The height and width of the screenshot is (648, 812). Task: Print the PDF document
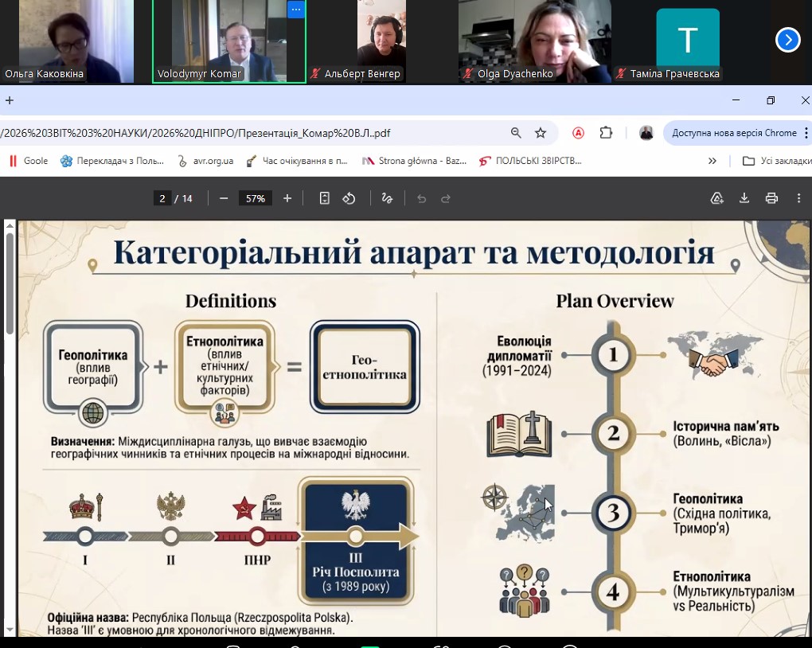click(x=771, y=198)
